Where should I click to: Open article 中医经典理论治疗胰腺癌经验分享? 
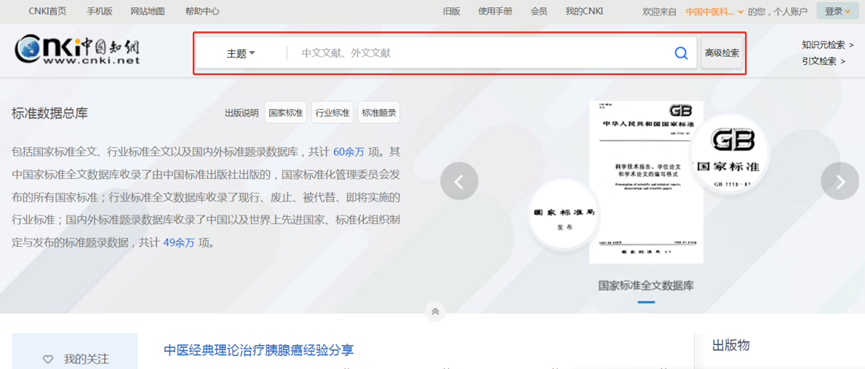click(x=259, y=350)
